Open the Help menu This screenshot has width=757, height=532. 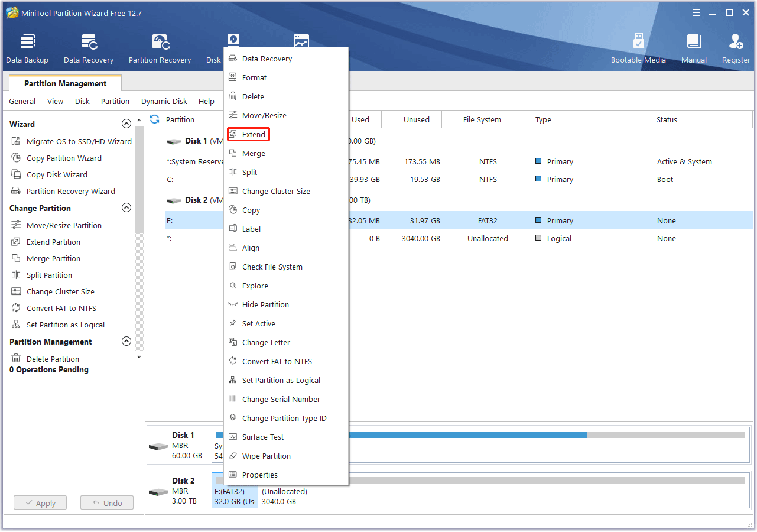pyautogui.click(x=206, y=101)
